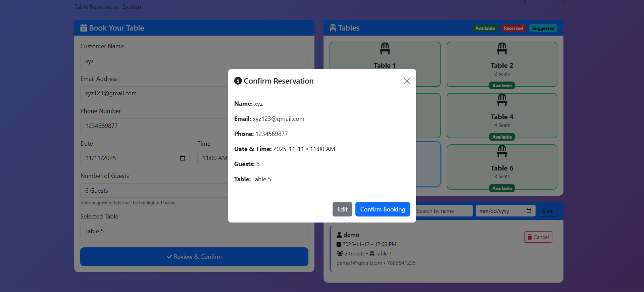Viewport: 644px width, 292px height.
Task: Click the Edit button in dialog
Action: [342, 209]
